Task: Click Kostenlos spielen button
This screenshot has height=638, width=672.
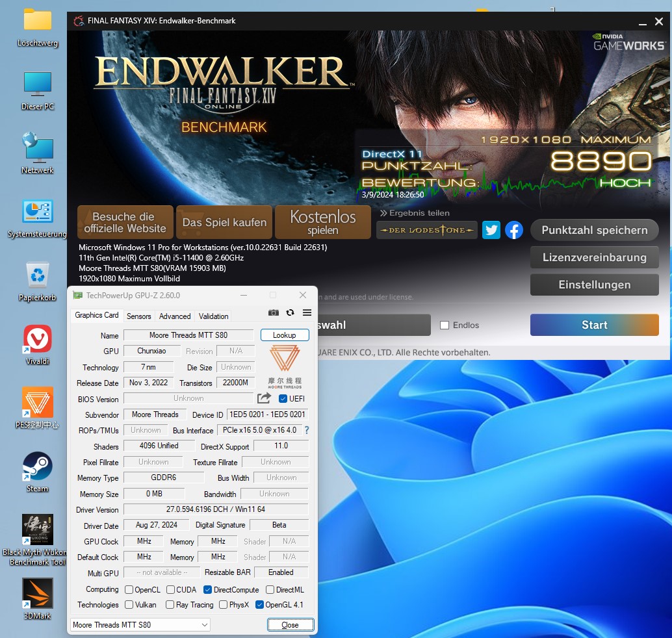Action: point(323,222)
